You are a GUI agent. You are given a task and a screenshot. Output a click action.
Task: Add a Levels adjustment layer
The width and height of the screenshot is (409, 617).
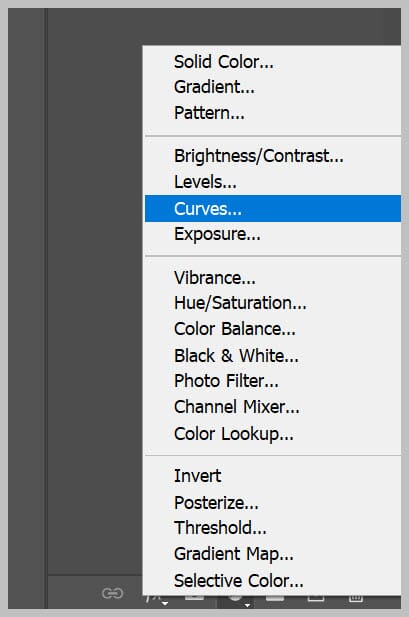coord(272,182)
